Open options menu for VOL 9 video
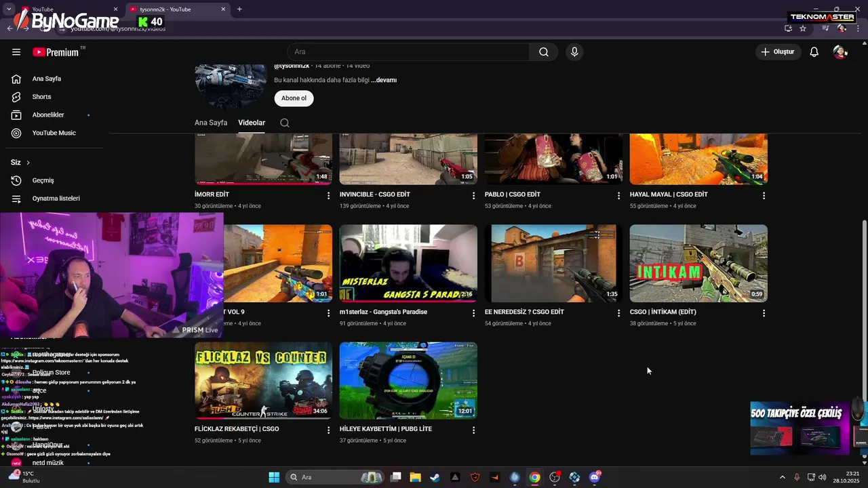The image size is (868, 488). pos(328,313)
